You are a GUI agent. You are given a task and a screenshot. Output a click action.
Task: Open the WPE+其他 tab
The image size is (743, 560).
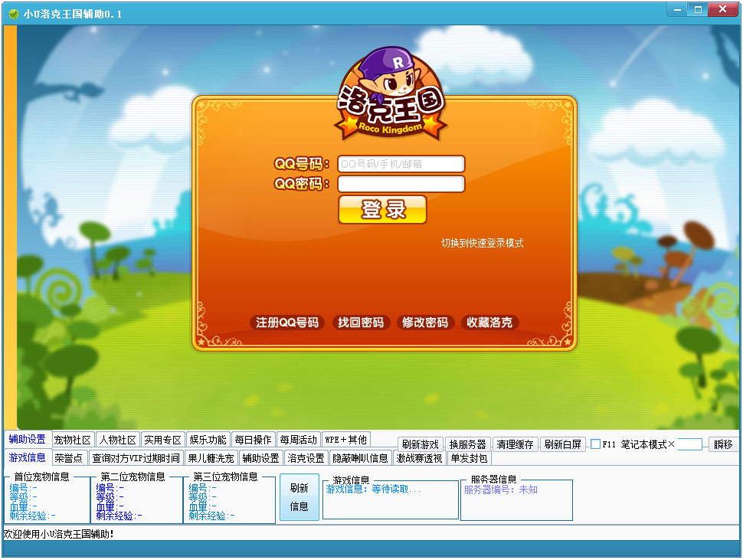pyautogui.click(x=346, y=440)
